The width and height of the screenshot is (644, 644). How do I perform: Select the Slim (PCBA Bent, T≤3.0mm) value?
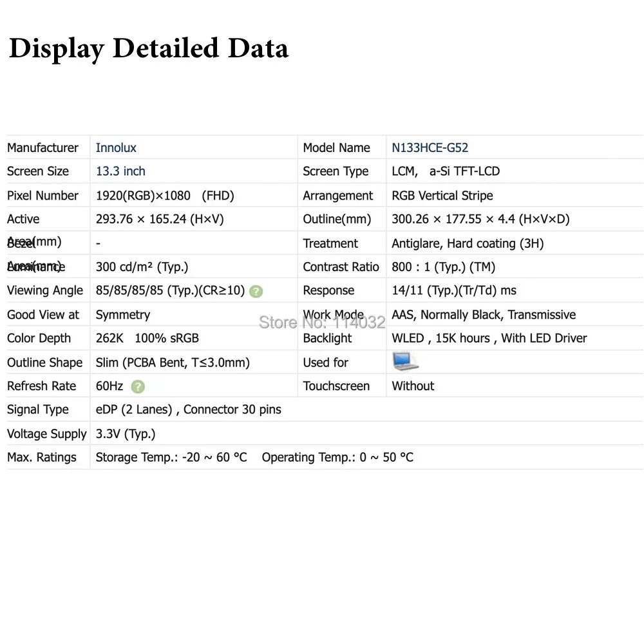pos(173,363)
